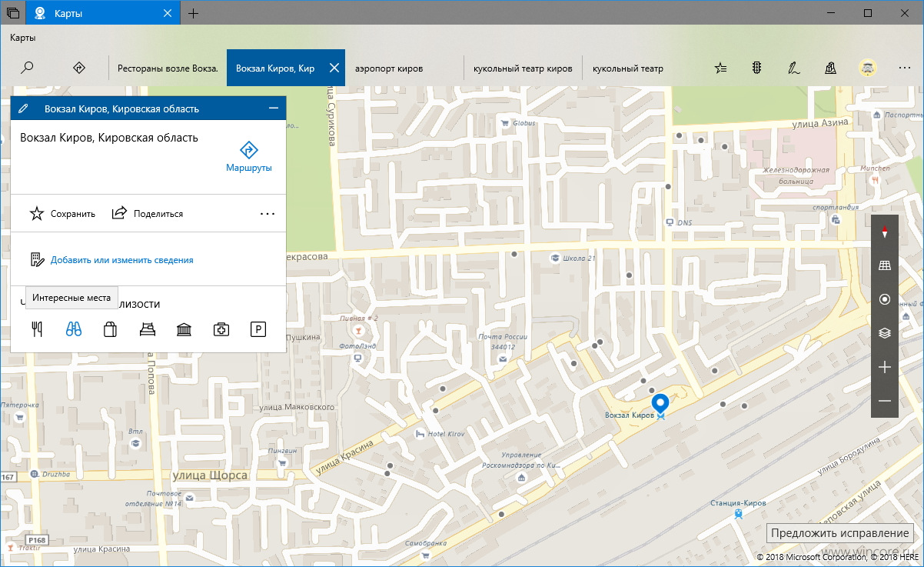Viewport: 924px width, 567px height.
Task: Show my location target button
Action: pos(885,299)
